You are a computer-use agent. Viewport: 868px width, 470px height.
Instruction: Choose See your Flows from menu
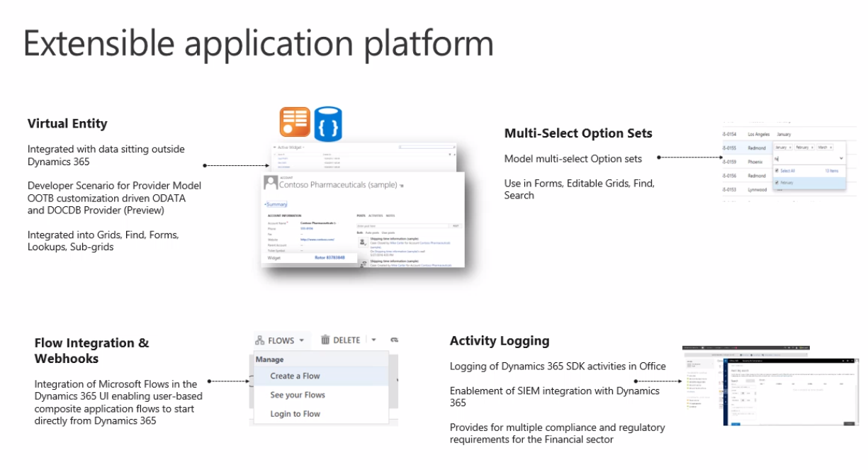[x=297, y=395]
